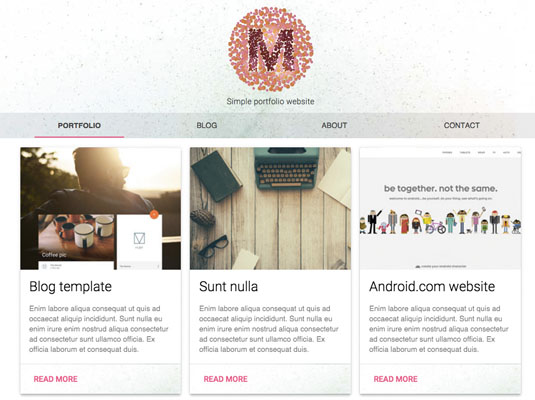This screenshot has width=535, height=400.
Task: Click the Sunt nulla card title
Action: coord(228,287)
